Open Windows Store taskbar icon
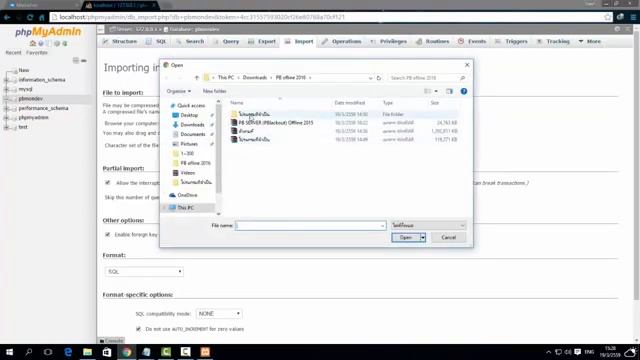The image size is (640, 360). [x=107, y=352]
